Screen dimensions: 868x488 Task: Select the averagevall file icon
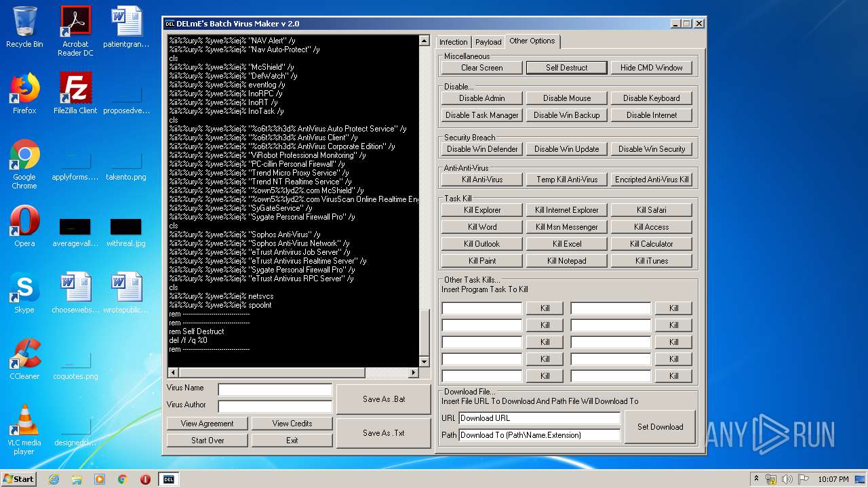(x=75, y=231)
